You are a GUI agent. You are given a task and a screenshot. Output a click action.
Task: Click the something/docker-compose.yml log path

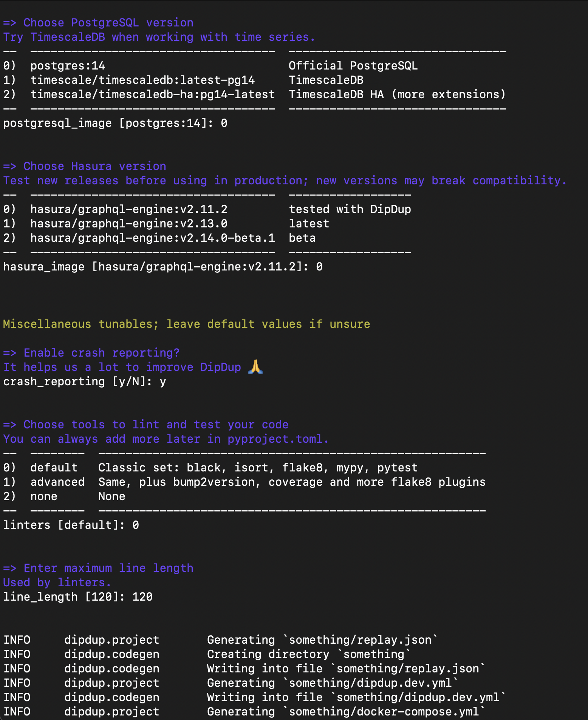[x=384, y=712]
